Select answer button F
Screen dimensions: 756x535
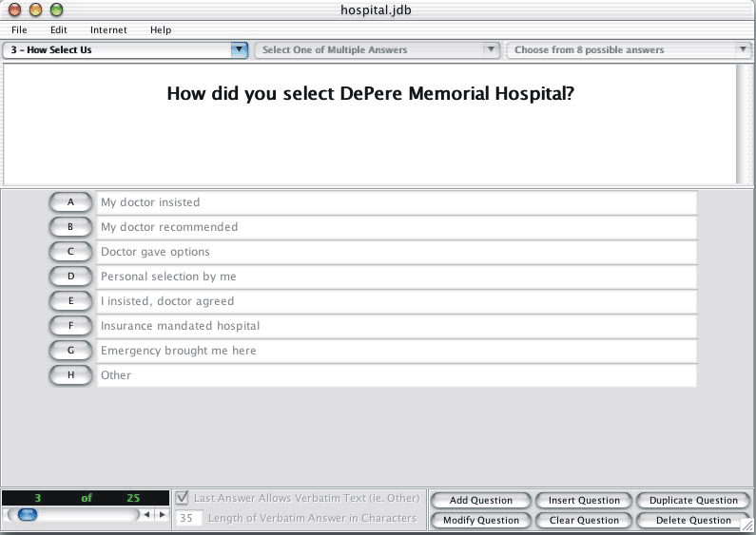point(70,326)
